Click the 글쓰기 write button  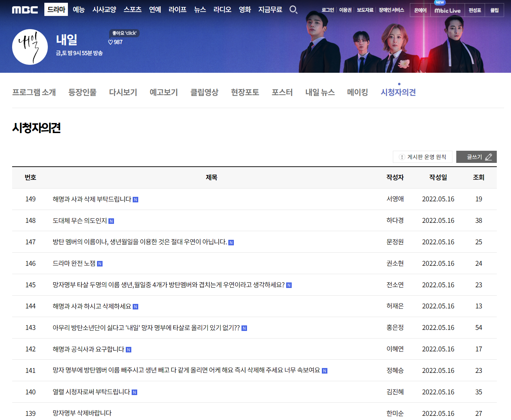(x=476, y=157)
